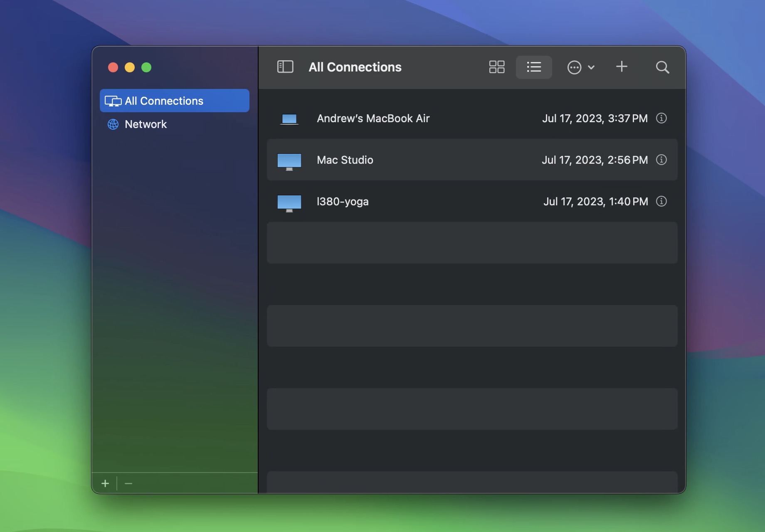
Task: Open the Andrew's MacBook Air connection
Action: 373,118
